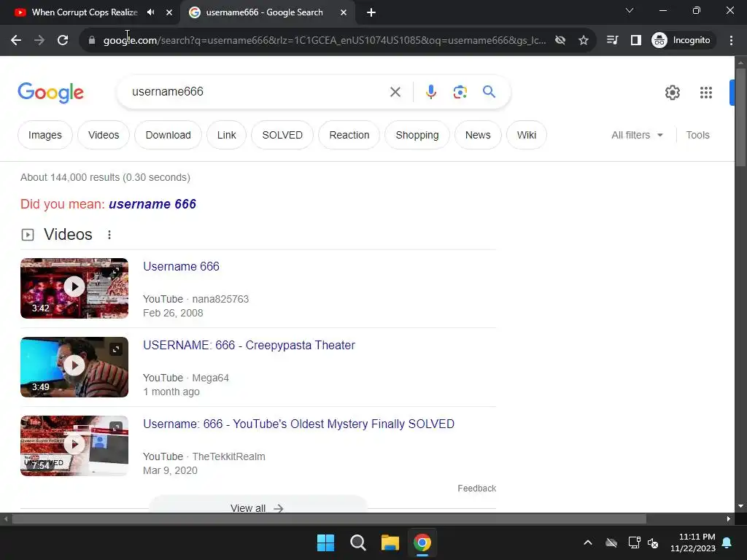Open Chrome three-dot menu
The height and width of the screenshot is (560, 747).
click(x=731, y=41)
